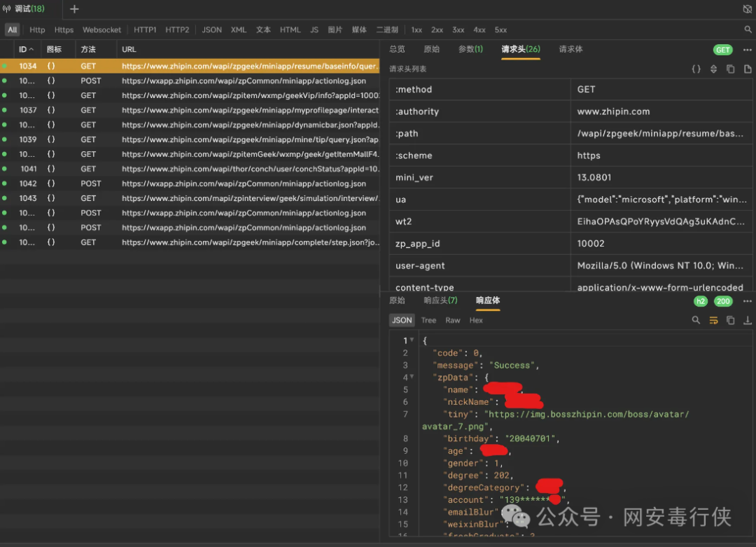Filter by 2xx status codes
This screenshot has height=547, width=756.
pos(437,30)
